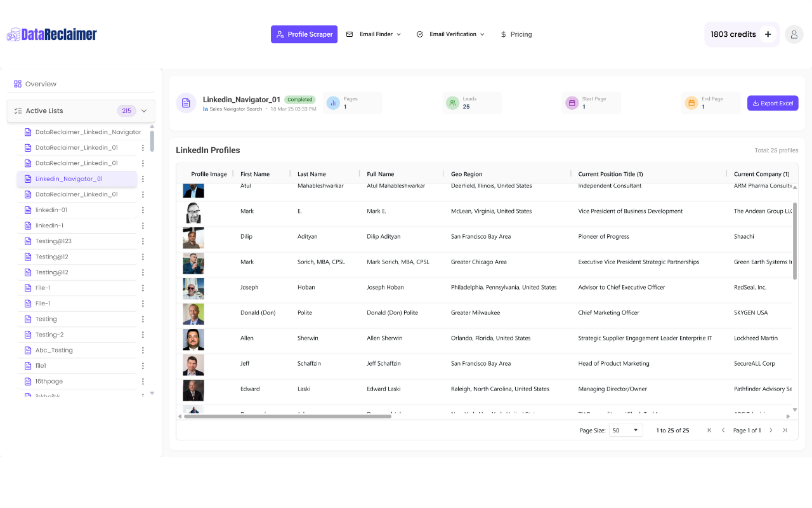Open three-dot menu for Testing@123 list
This screenshot has height=508, width=812.
coord(143,241)
